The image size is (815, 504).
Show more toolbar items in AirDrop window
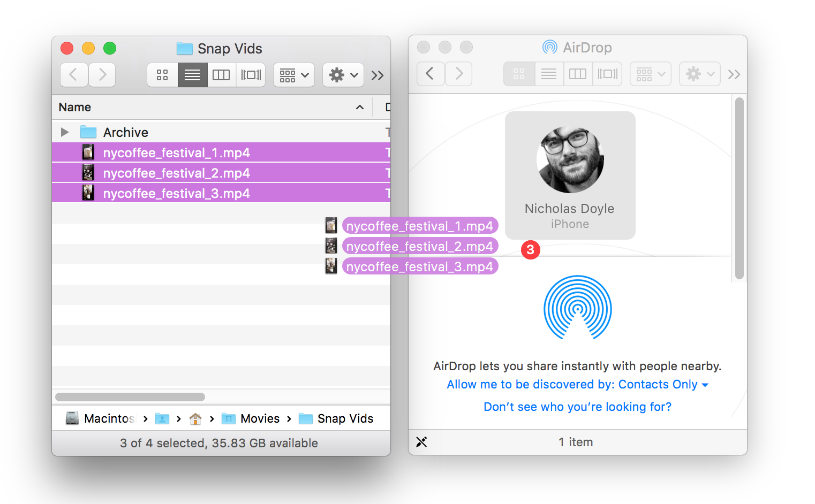point(734,74)
